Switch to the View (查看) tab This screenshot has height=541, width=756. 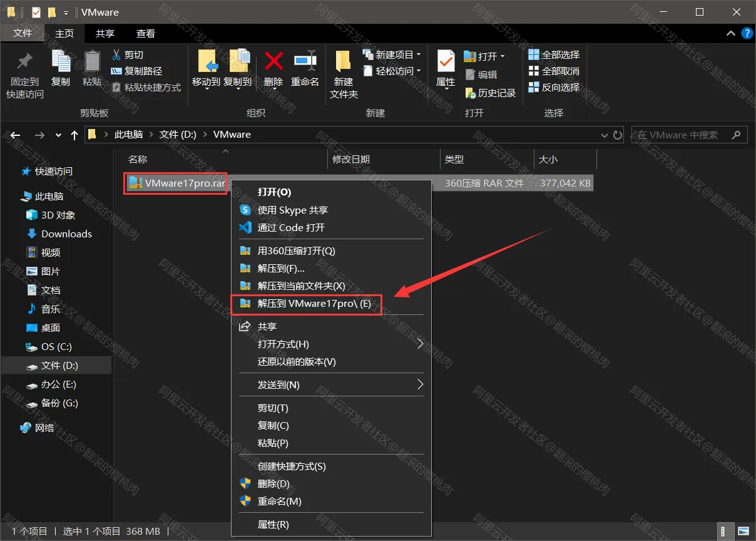146,34
